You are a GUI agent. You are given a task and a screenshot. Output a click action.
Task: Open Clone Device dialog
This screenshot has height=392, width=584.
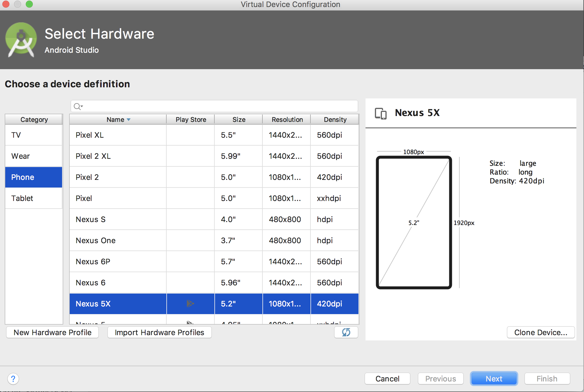[540, 333]
